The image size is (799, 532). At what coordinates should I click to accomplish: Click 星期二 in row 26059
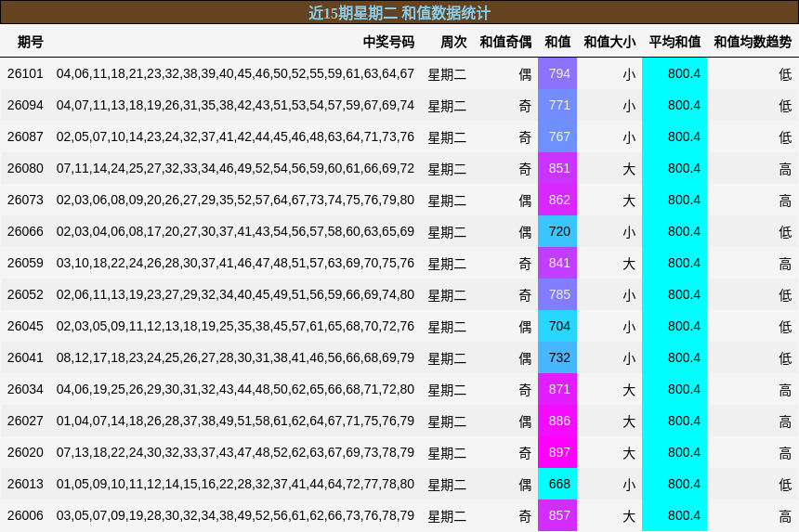[447, 264]
